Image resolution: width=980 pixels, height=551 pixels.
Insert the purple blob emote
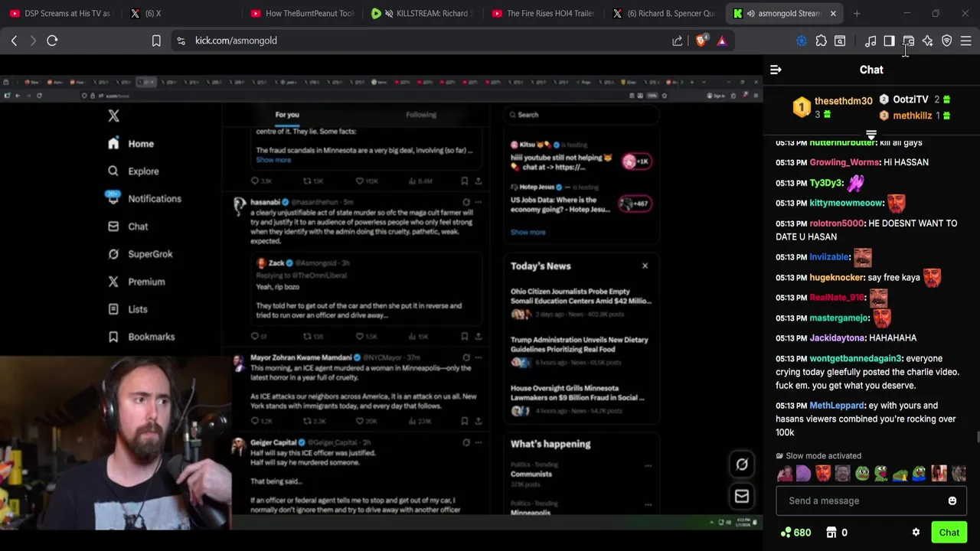click(x=803, y=474)
